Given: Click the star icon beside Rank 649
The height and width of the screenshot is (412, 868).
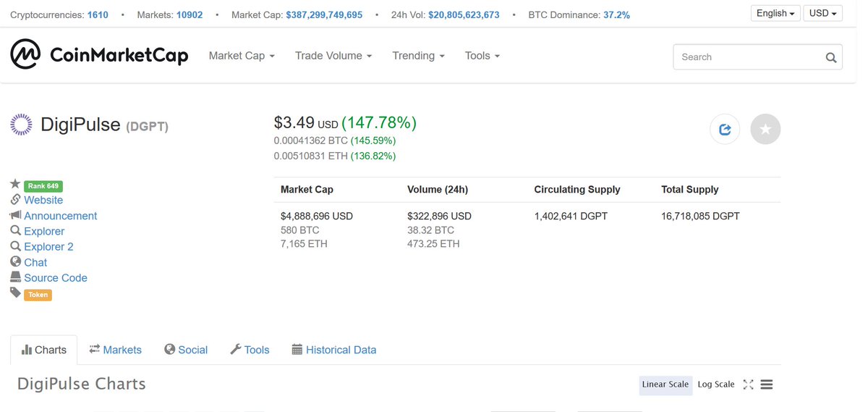Looking at the screenshot, I should [x=15, y=185].
